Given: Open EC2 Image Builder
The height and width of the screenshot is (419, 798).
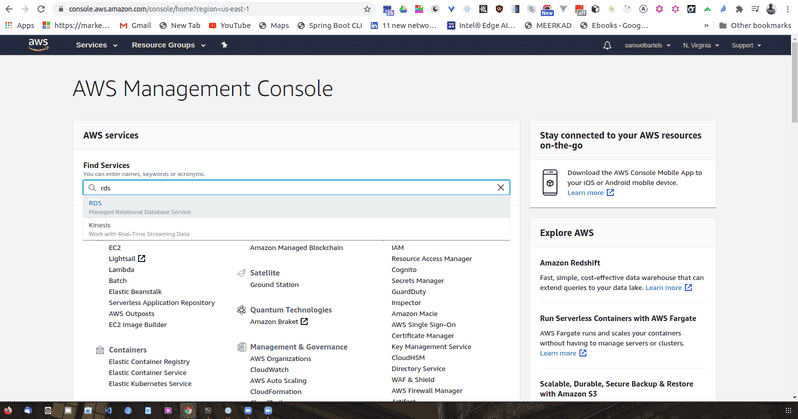Looking at the screenshot, I should click(x=137, y=324).
